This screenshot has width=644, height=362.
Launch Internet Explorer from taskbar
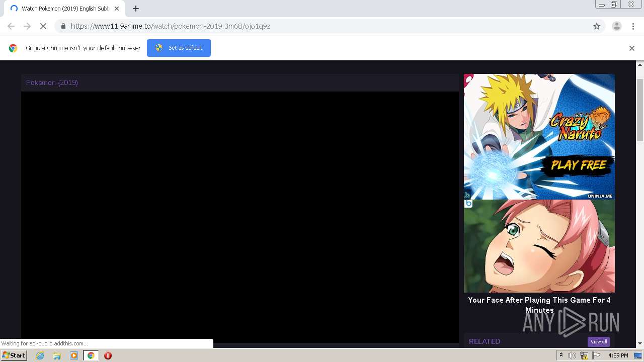pyautogui.click(x=40, y=355)
